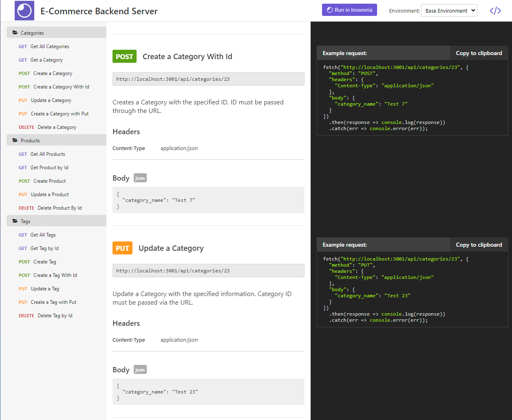This screenshot has height=420, width=512.
Task: Click the POST fetch code example block
Action: click(x=413, y=98)
